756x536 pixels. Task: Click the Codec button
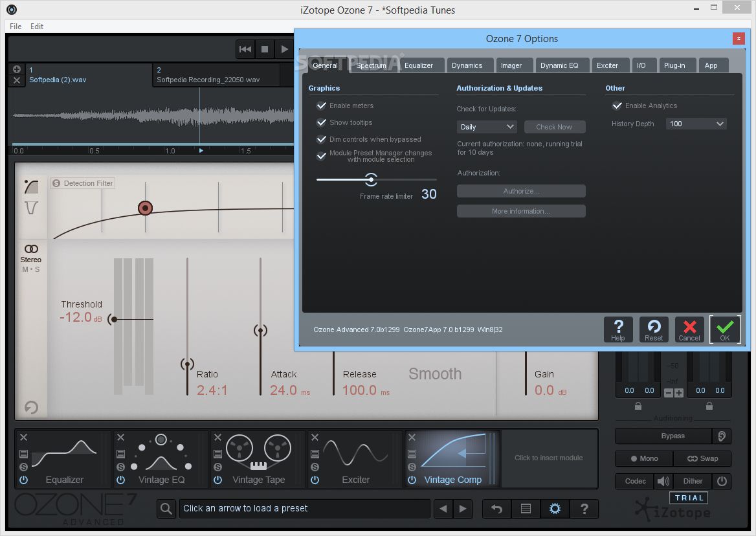pos(635,481)
